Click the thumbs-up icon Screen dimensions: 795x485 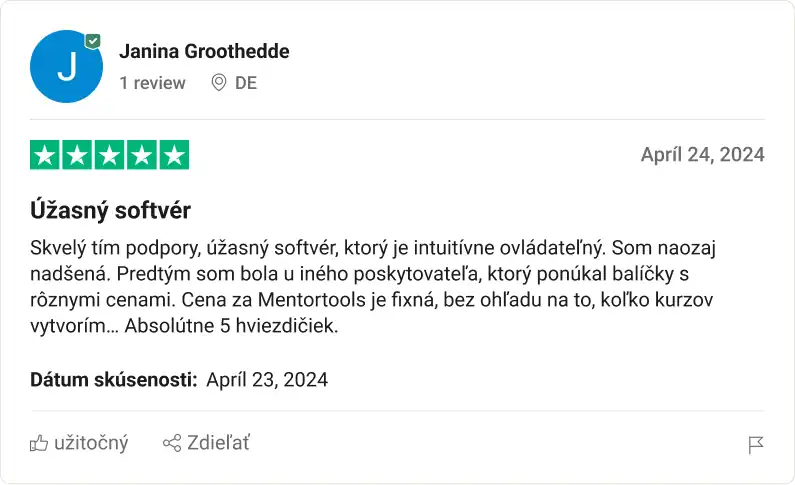click(39, 443)
